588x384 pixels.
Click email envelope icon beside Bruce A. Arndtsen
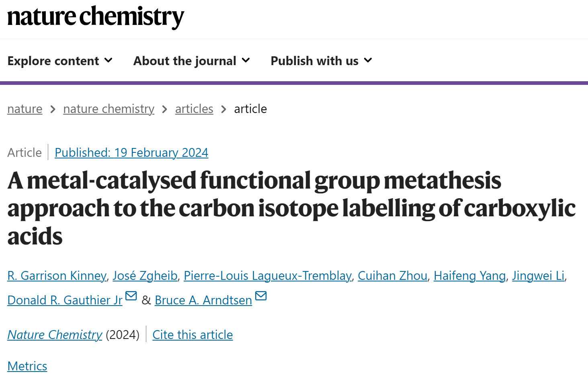coord(261,296)
